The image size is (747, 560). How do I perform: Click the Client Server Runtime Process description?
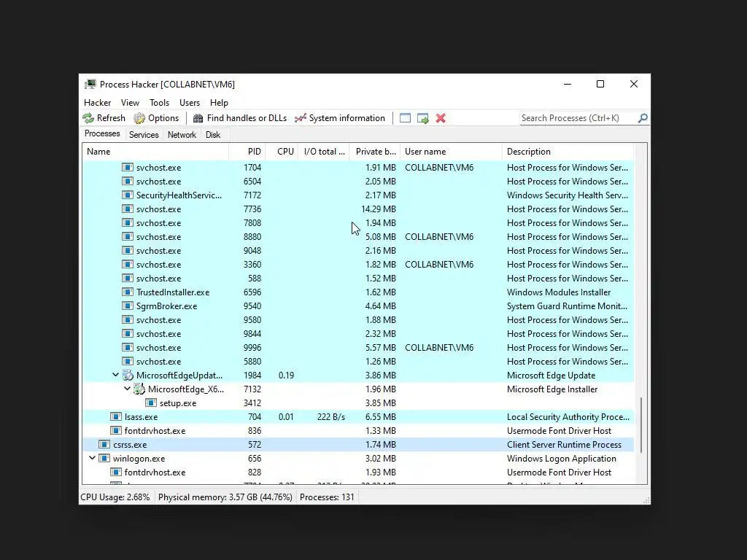[x=564, y=444]
